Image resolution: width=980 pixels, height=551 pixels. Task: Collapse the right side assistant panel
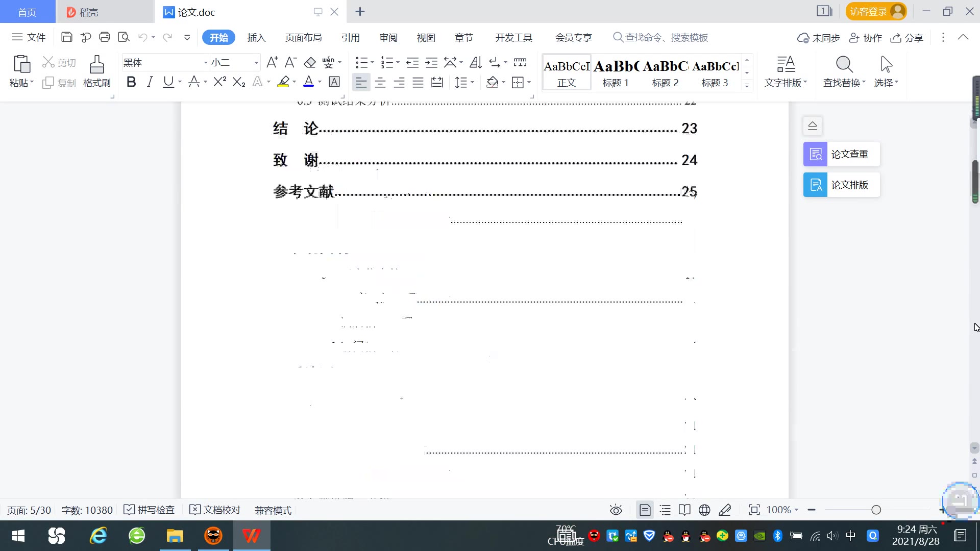[813, 126]
